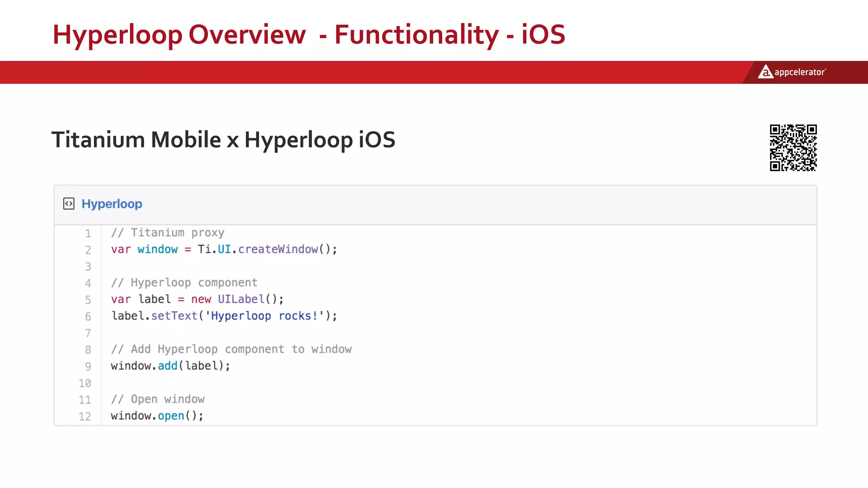Viewport: 868px width, 488px height.
Task: Click the '// Titanium proxy' comment
Action: pos(167,233)
